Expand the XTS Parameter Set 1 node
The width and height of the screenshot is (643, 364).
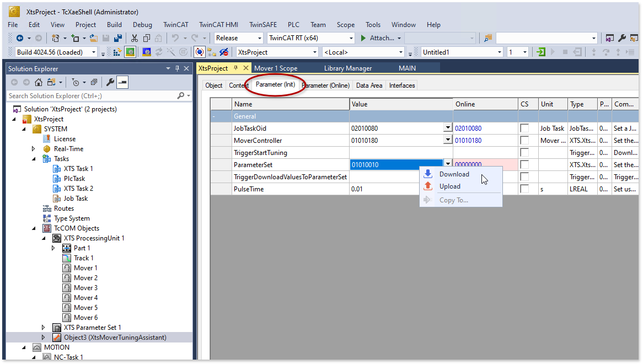[43, 328]
